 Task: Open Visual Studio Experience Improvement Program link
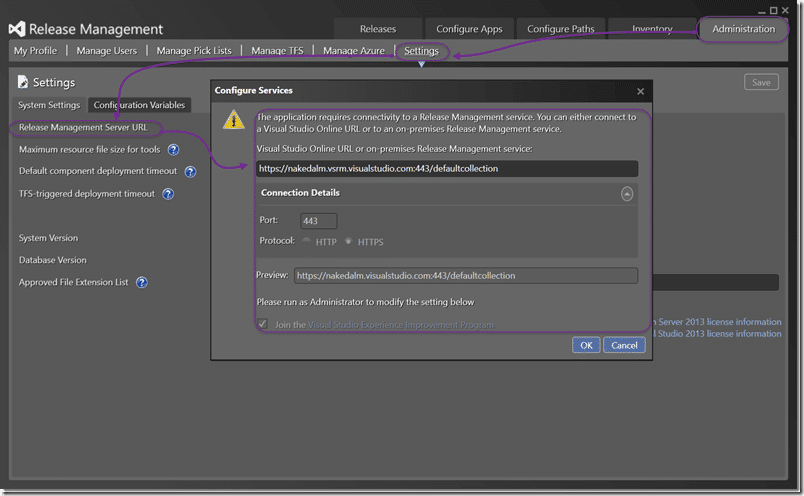(x=400, y=325)
